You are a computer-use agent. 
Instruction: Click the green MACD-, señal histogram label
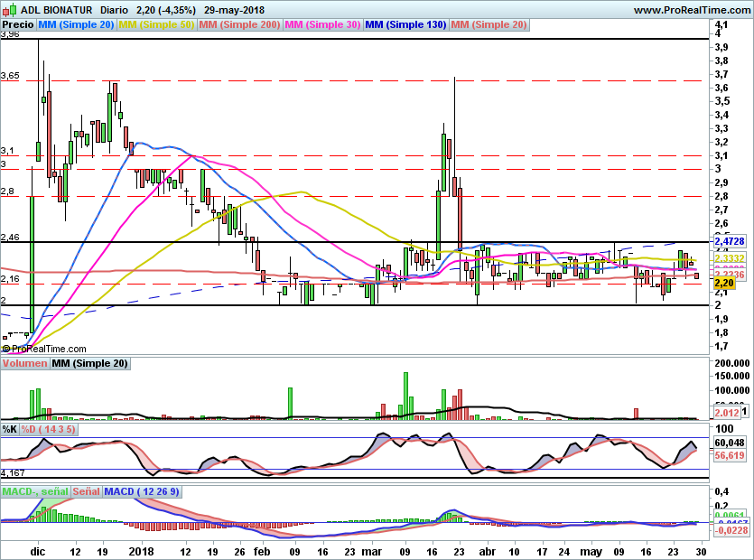[x=35, y=491]
